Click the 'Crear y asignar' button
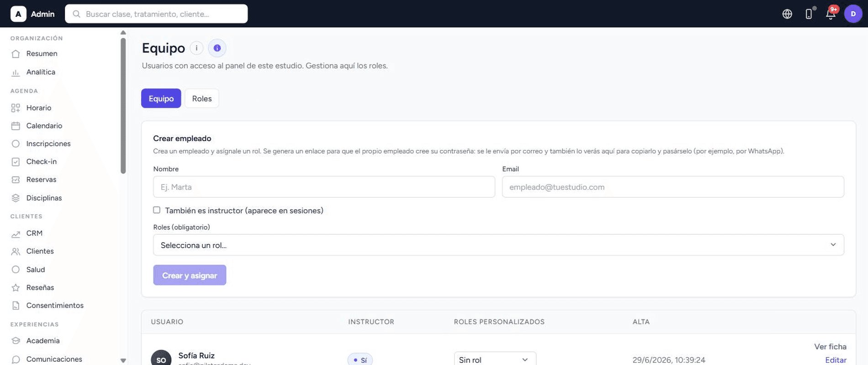 click(190, 275)
